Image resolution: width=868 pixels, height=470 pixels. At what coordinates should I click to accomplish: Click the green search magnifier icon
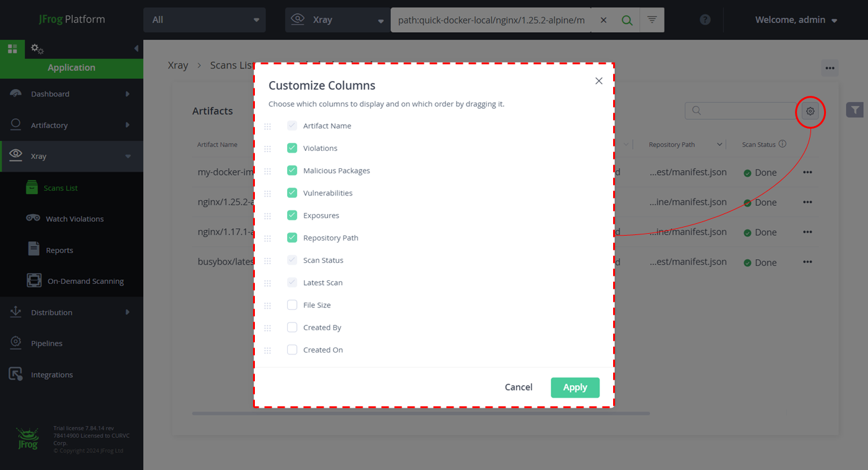627,20
